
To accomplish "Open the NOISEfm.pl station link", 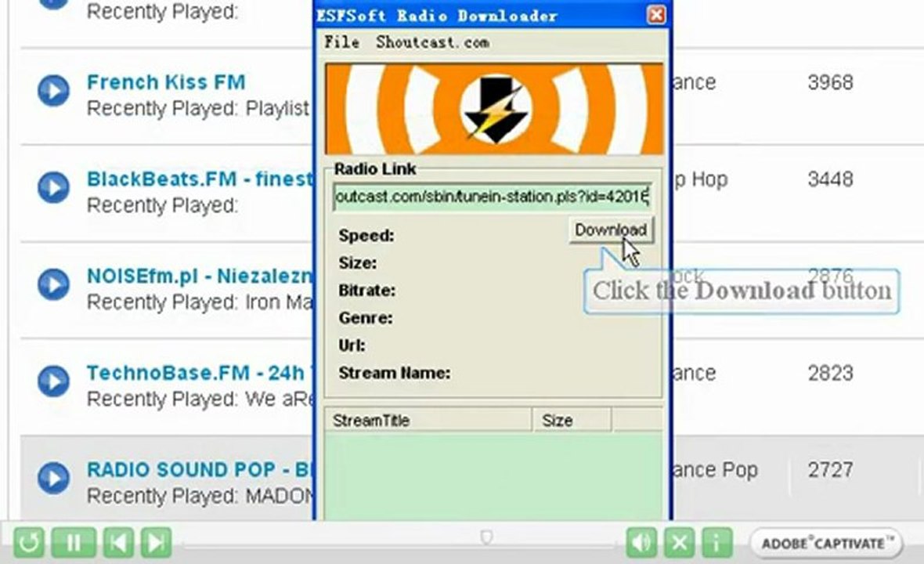I will [200, 275].
